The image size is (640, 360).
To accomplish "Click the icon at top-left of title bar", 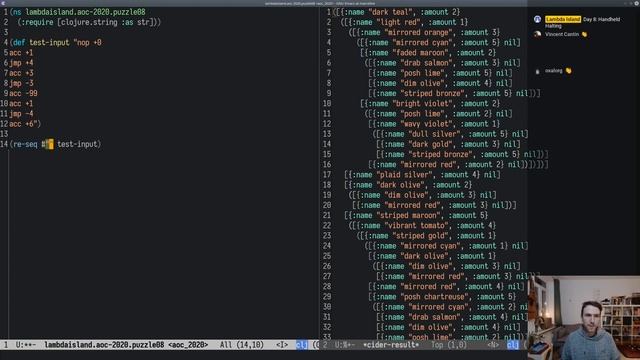I will tap(3, 3).
